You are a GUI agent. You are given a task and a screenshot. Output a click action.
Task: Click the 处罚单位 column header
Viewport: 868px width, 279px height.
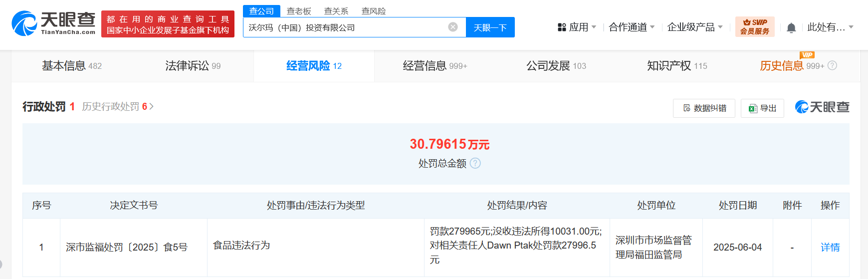pos(656,205)
